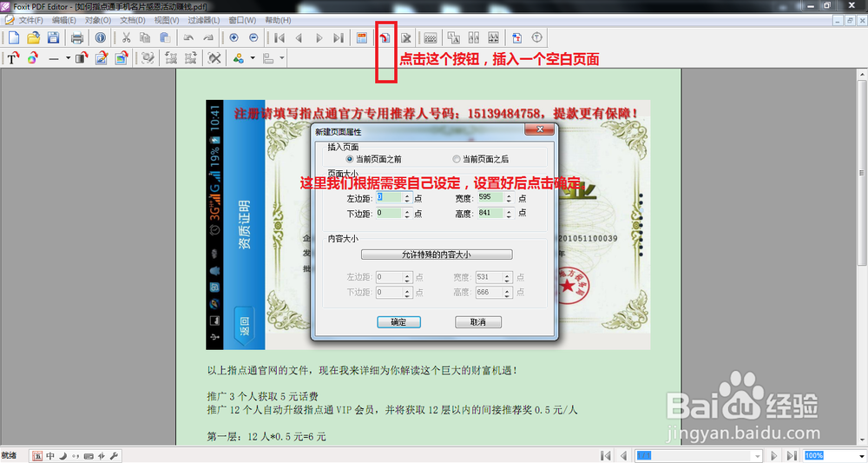Click the 宽度 595 stepper arrows

tap(509, 198)
